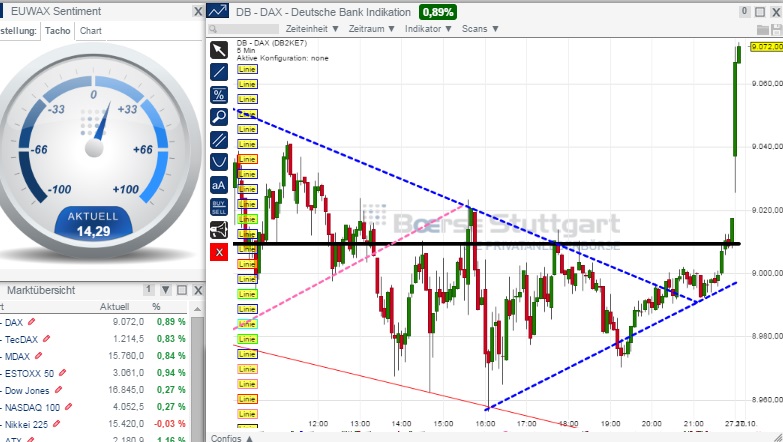Image resolution: width=783 pixels, height=442 pixels.
Task: Click the AKTUELL 14,29 sentiment value
Action: (x=93, y=224)
